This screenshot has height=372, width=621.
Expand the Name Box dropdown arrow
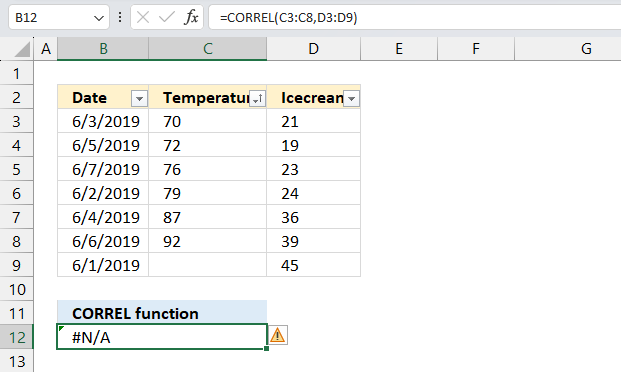pos(99,18)
